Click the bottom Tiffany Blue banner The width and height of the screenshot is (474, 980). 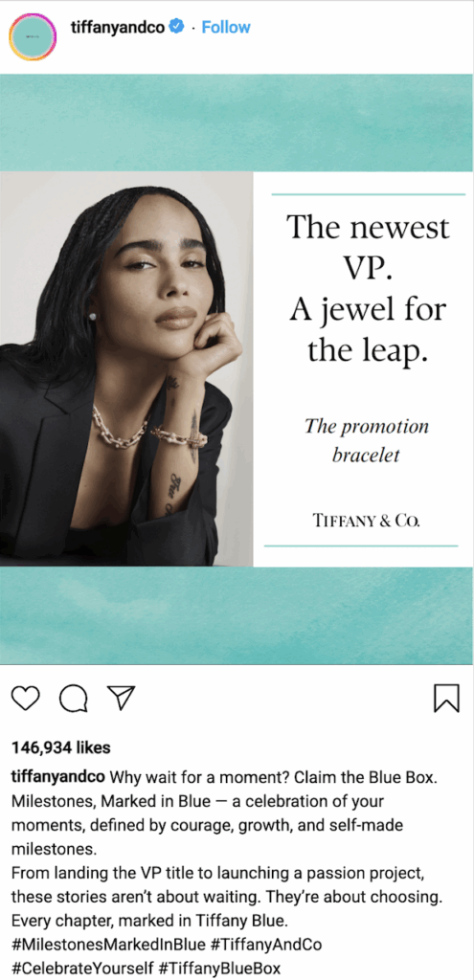[x=237, y=615]
